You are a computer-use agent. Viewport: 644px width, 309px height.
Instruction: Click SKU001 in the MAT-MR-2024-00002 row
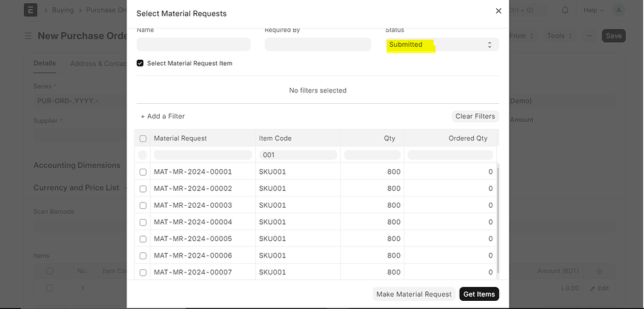pos(272,189)
